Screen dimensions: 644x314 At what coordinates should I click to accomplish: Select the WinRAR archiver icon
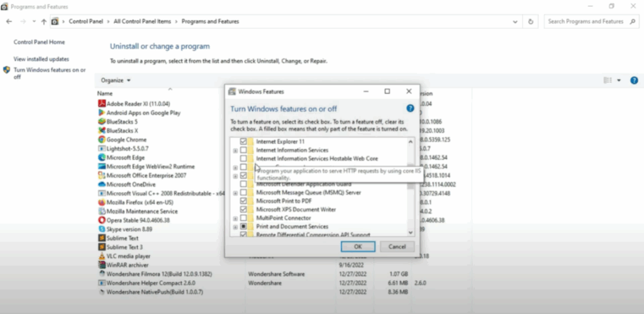pyautogui.click(x=101, y=265)
